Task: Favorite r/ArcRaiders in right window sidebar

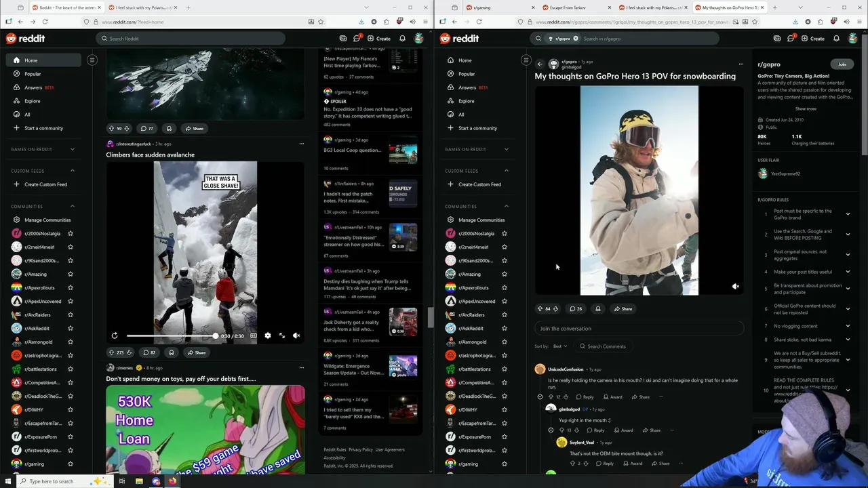Action: tap(504, 314)
